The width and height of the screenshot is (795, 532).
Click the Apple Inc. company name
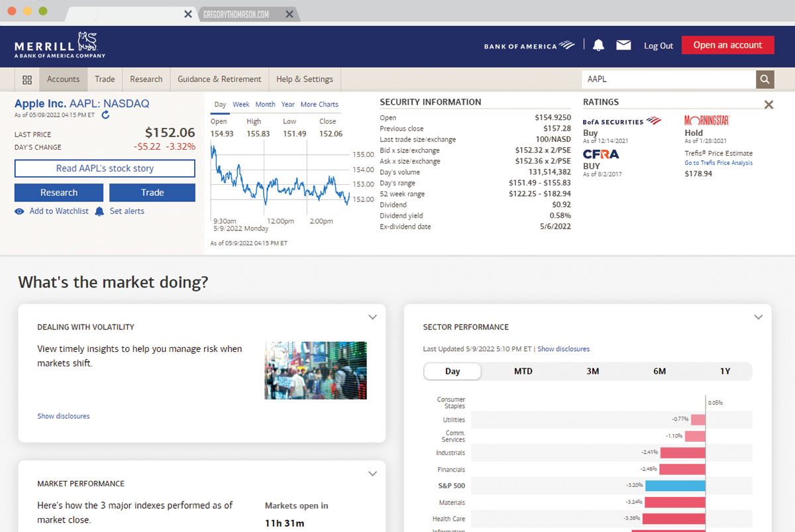[40, 103]
